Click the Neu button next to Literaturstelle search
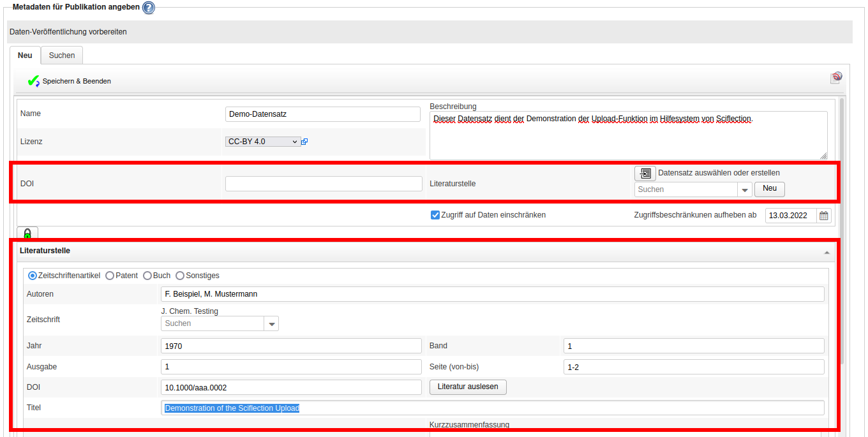This screenshot has width=868, height=437. coord(769,189)
